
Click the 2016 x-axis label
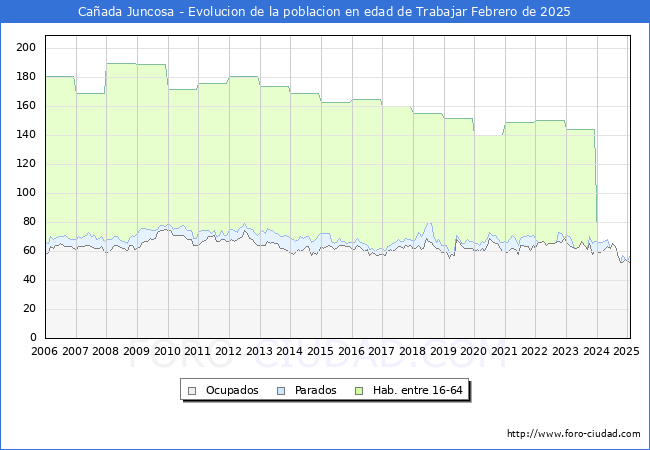[x=351, y=351]
